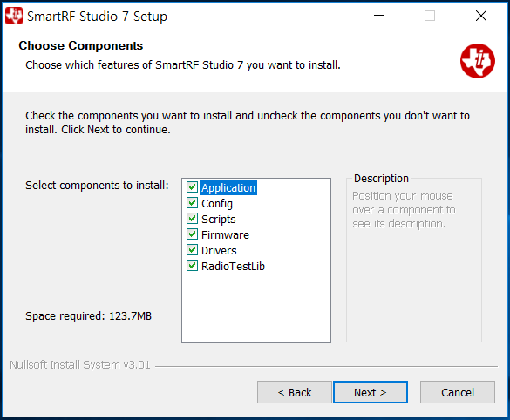This screenshot has height=420, width=510.
Task: Click Next to continue installation
Action: tap(371, 392)
